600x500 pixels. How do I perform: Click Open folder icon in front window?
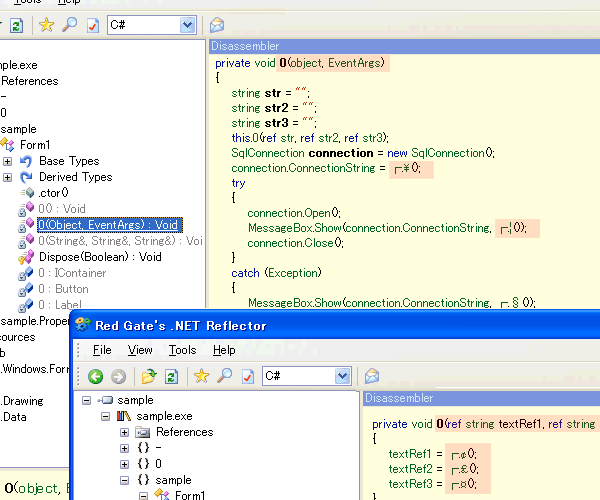click(x=149, y=376)
